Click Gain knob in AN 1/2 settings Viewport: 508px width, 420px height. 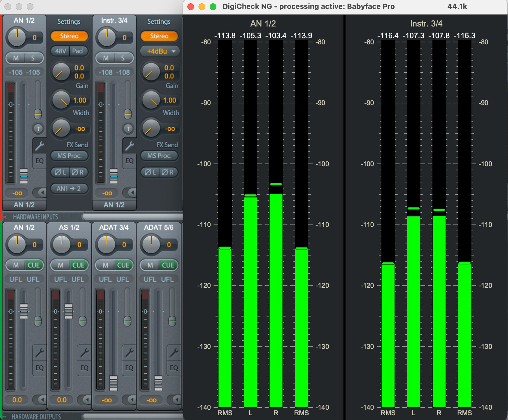coord(61,72)
